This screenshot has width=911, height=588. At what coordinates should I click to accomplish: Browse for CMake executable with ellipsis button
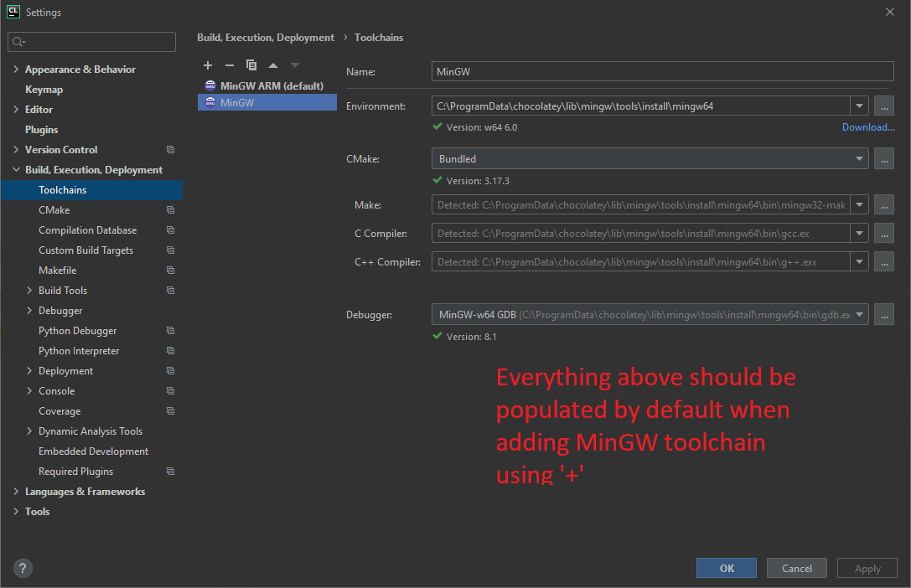(x=884, y=158)
